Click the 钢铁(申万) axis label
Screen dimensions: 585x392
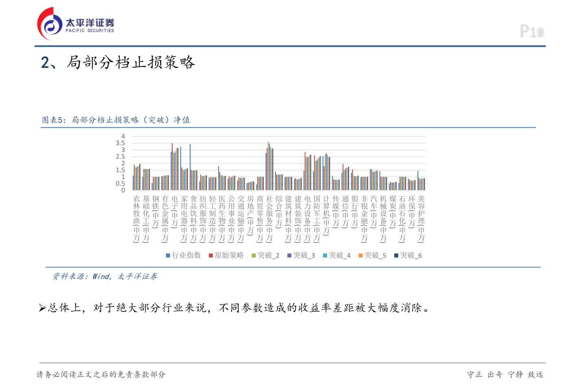(x=156, y=211)
